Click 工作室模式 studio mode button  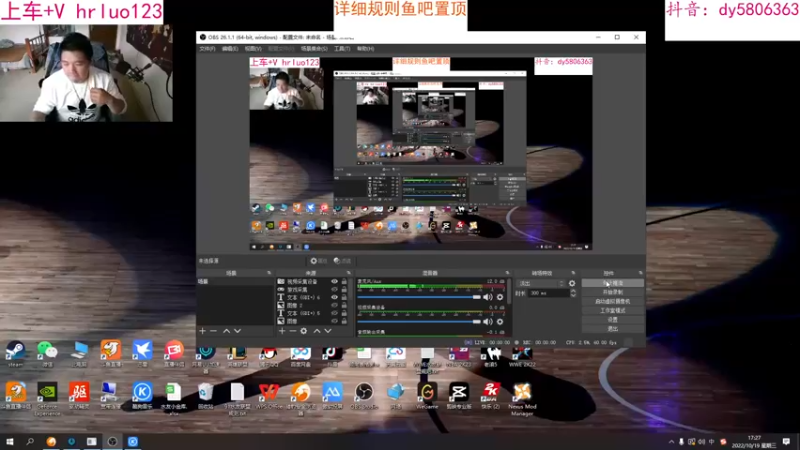pos(612,311)
